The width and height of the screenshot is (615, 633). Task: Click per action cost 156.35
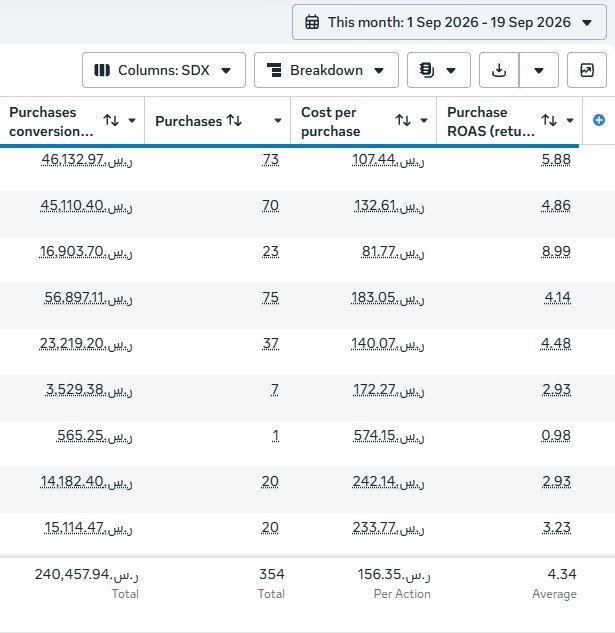tap(394, 574)
